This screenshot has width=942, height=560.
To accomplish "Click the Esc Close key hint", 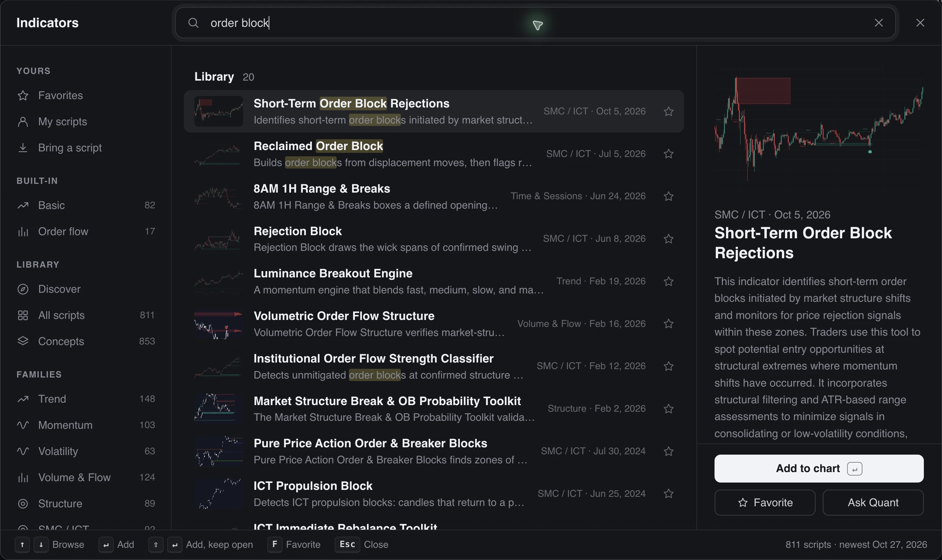I will (347, 545).
